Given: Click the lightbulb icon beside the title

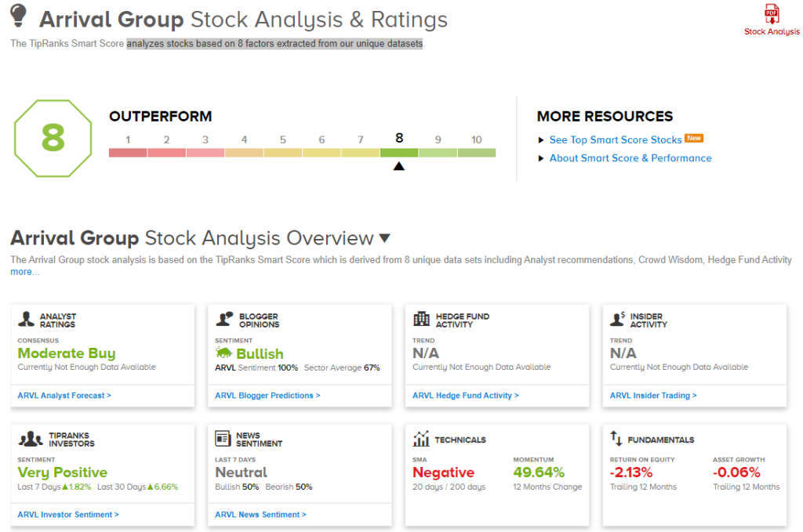Looking at the screenshot, I should 19,16.
